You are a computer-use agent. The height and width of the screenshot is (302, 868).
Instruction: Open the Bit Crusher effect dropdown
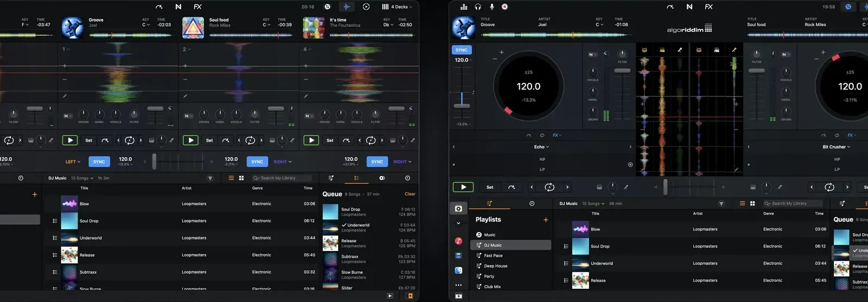pyautogui.click(x=836, y=147)
